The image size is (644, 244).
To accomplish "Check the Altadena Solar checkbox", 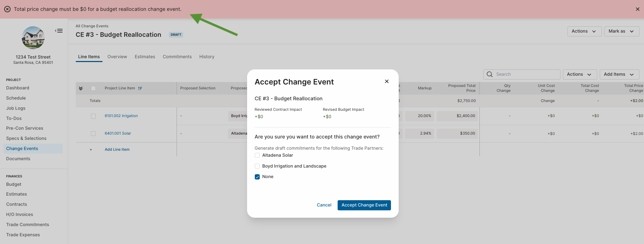I will tap(257, 155).
